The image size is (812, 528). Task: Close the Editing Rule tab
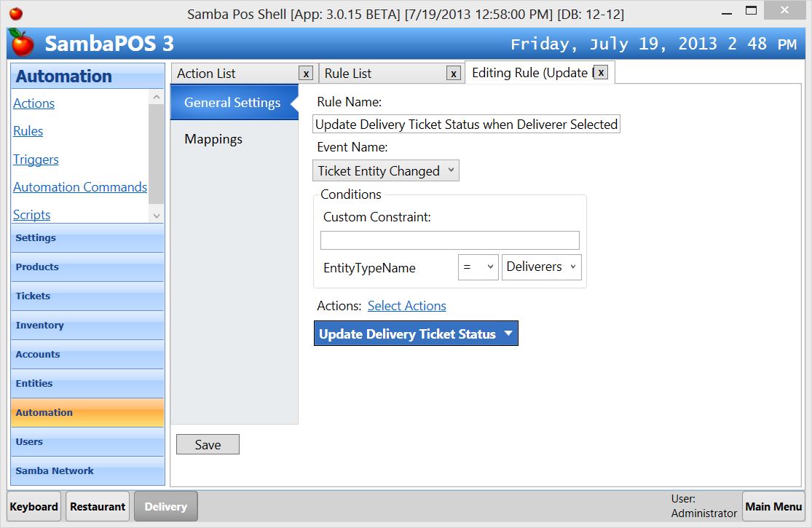(601, 72)
